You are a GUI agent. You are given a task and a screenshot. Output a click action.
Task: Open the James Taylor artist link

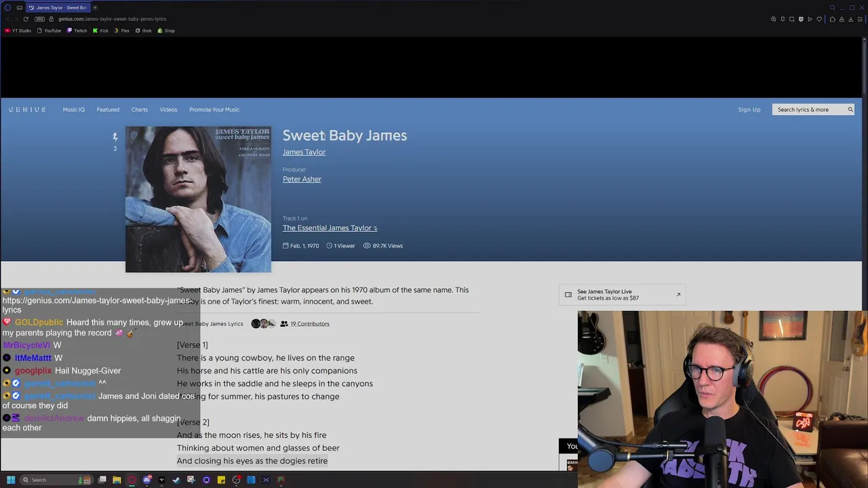point(304,152)
